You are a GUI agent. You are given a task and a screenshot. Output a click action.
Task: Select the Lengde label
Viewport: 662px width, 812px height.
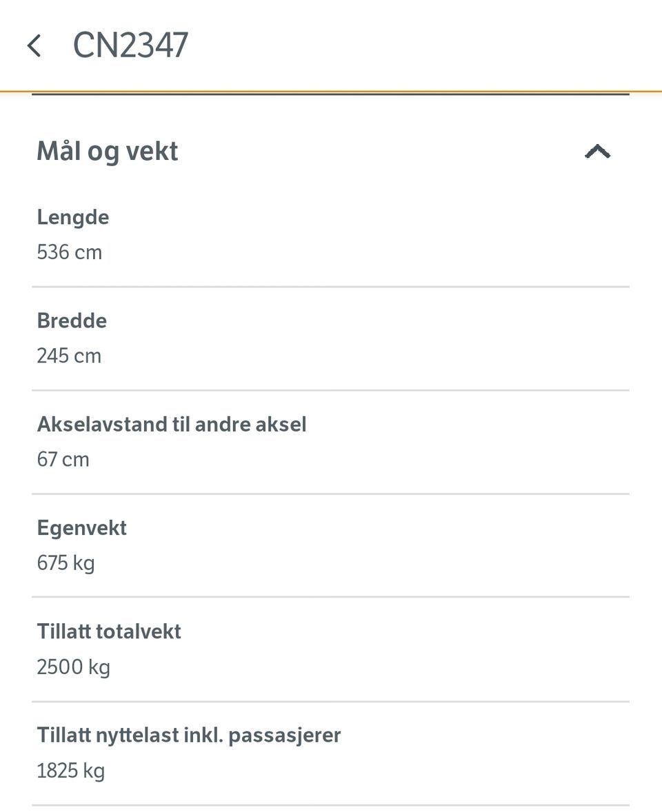coord(73,218)
